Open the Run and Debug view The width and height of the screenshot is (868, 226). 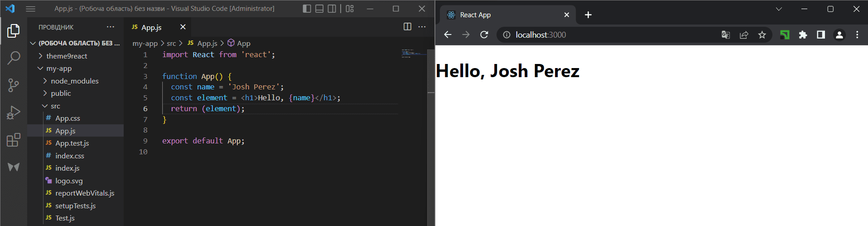[x=14, y=113]
